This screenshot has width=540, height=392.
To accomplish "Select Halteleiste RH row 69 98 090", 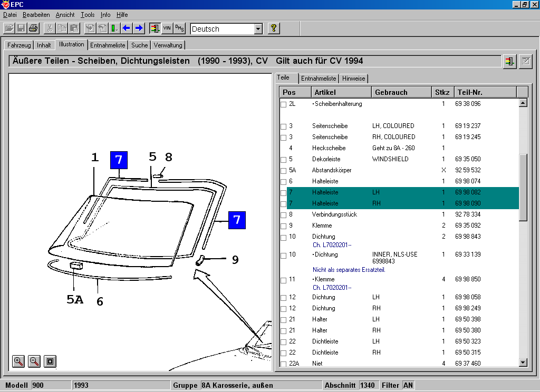I will coord(402,203).
